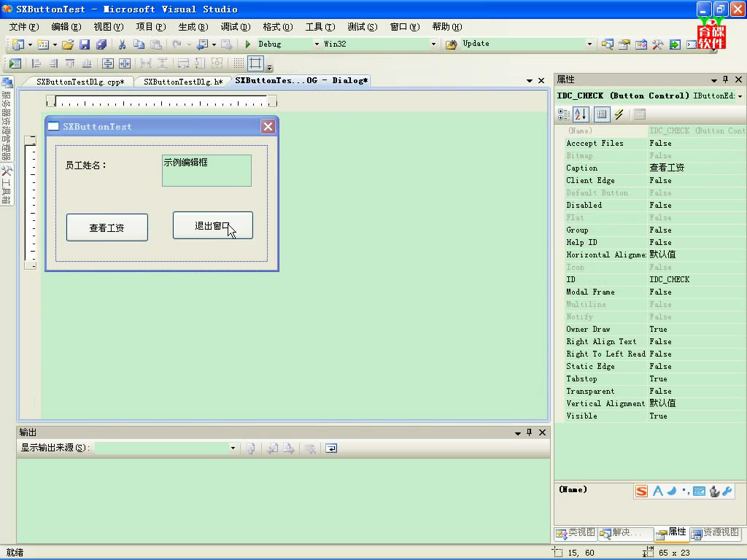747x560 pixels.
Task: Toggle the grid dots icon
Action: click(239, 63)
